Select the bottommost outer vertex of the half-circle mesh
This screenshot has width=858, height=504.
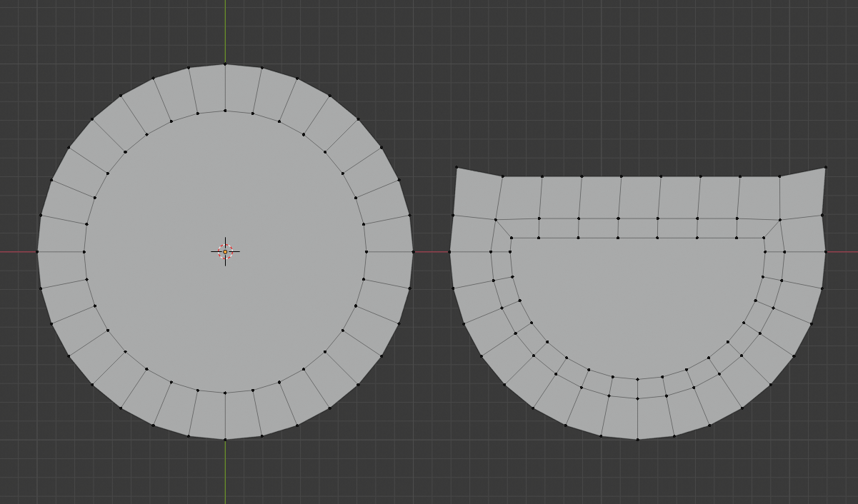tap(637, 439)
